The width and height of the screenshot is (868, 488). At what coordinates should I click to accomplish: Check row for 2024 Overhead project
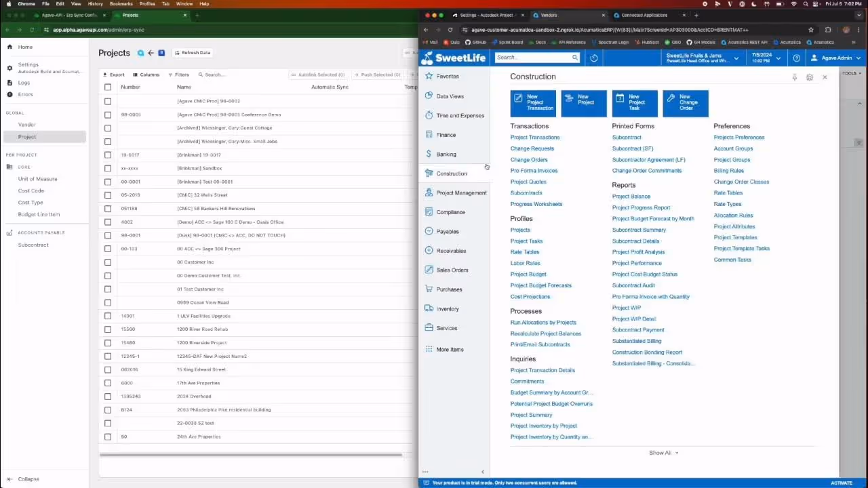(108, 396)
